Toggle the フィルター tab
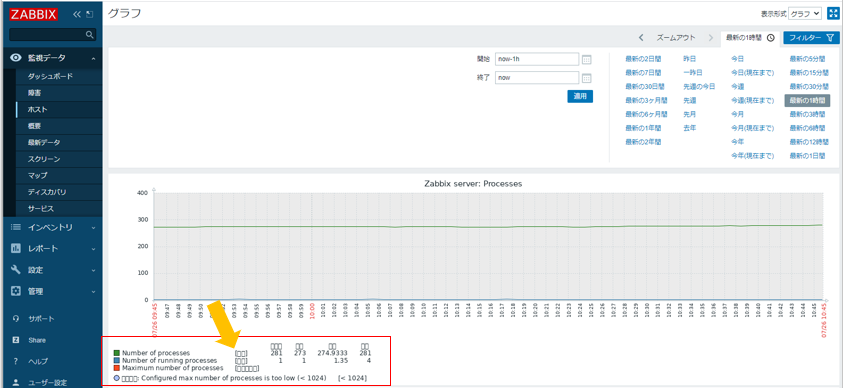 click(812, 38)
